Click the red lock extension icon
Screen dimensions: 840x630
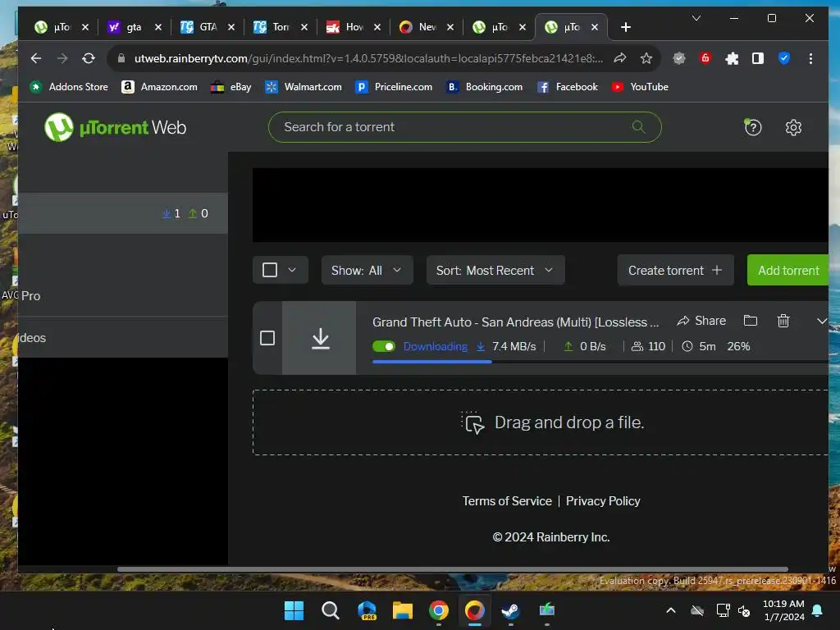click(x=705, y=58)
